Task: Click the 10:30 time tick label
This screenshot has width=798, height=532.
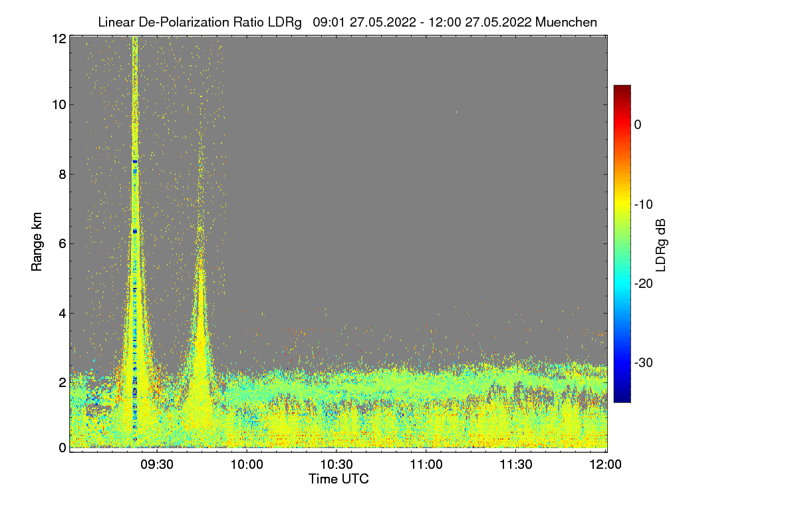Action: coord(338,464)
